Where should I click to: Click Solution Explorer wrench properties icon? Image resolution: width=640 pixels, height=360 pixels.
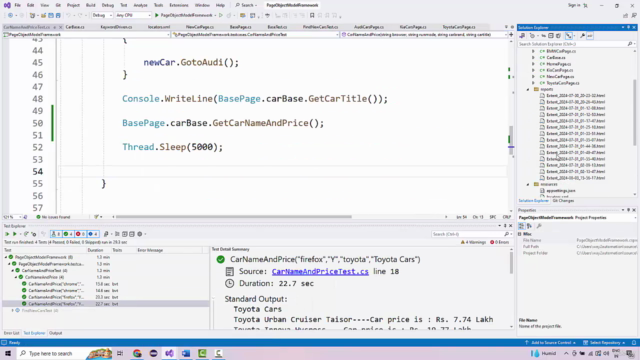(x=582, y=36)
